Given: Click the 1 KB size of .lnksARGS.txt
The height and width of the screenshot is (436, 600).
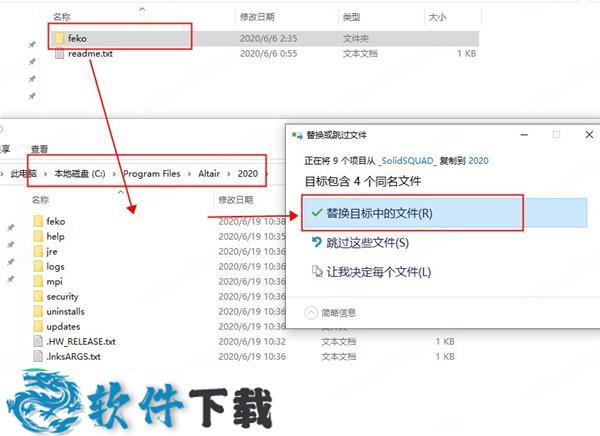Looking at the screenshot, I should pos(445,356).
